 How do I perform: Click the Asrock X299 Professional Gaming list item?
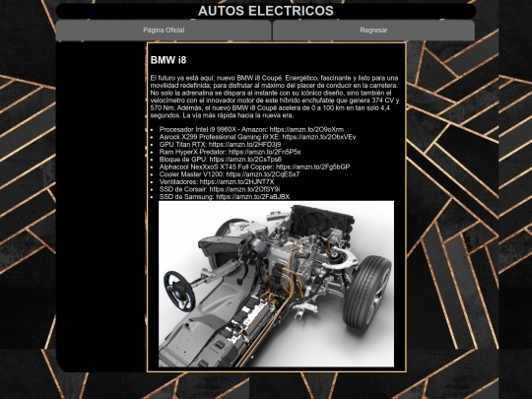coord(257,137)
